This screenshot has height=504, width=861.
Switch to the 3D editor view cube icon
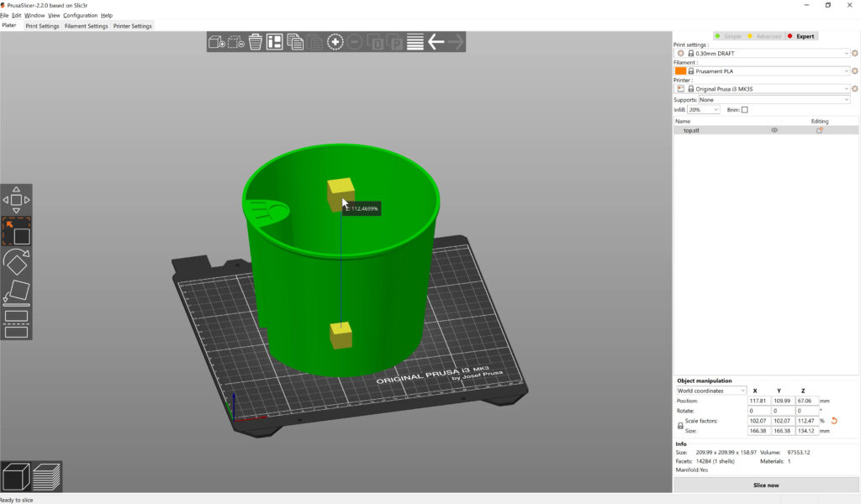tap(16, 476)
